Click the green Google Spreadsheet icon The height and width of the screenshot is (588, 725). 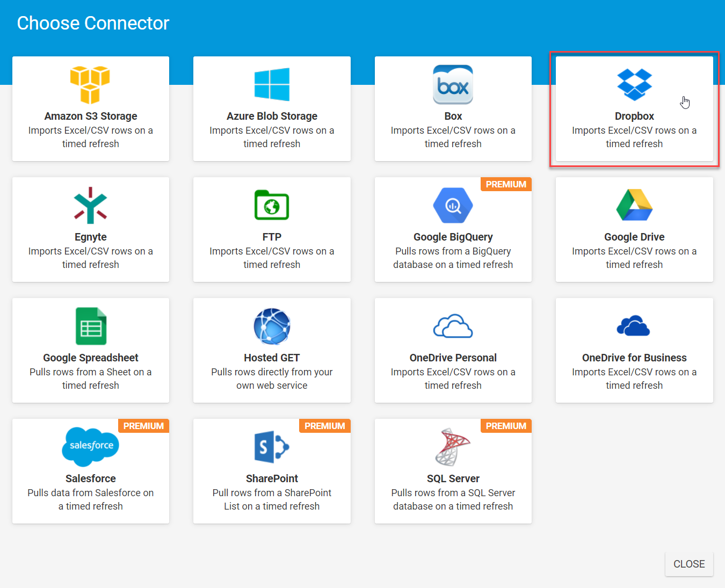pyautogui.click(x=91, y=326)
